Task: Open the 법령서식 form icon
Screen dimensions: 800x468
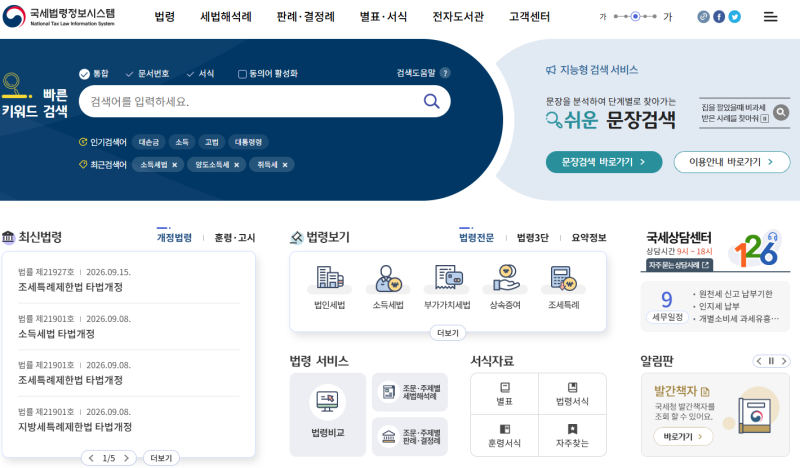Action: pyautogui.click(x=572, y=387)
